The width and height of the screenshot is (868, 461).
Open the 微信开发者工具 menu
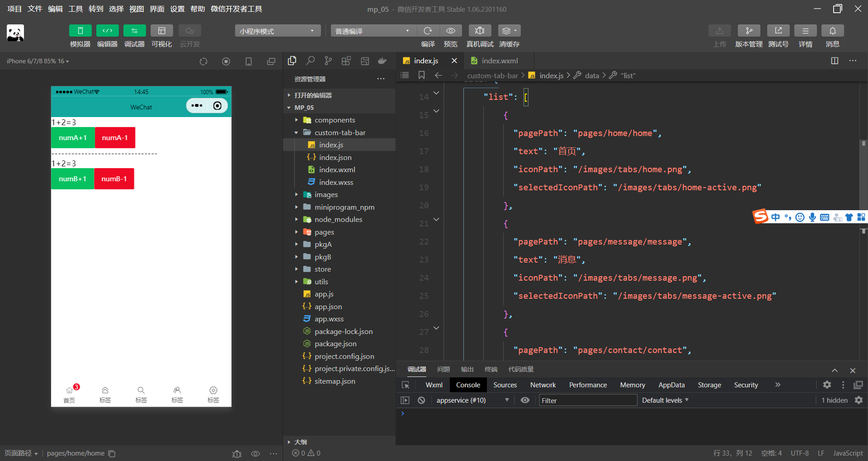point(236,9)
